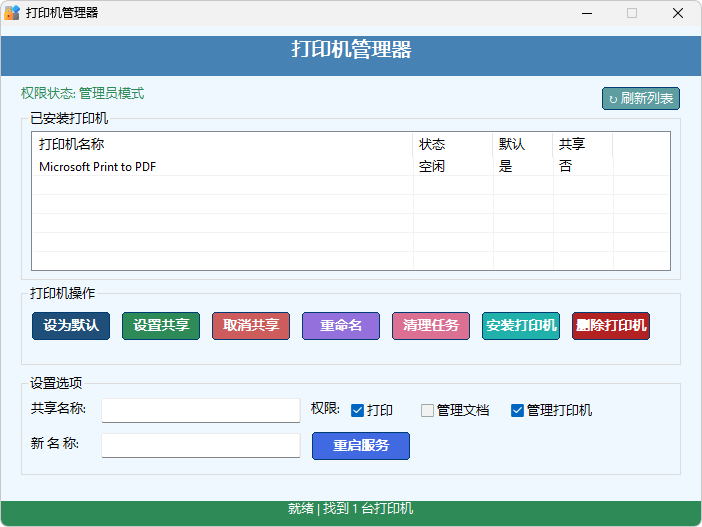Click the 设为默认 button
Viewport: 702px width, 527px height.
coord(71,326)
